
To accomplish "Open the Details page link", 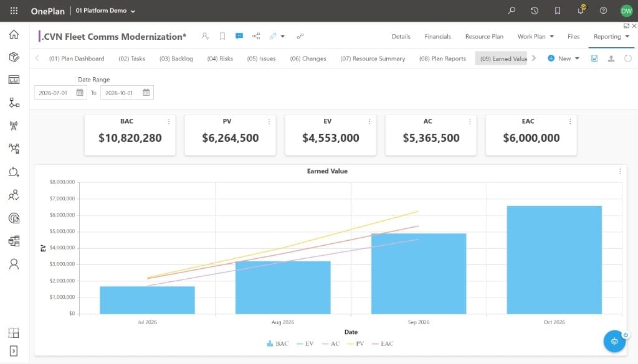I will click(401, 37).
